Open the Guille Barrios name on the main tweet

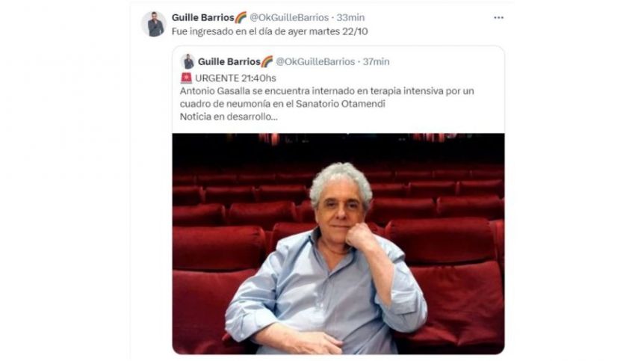pos(203,18)
